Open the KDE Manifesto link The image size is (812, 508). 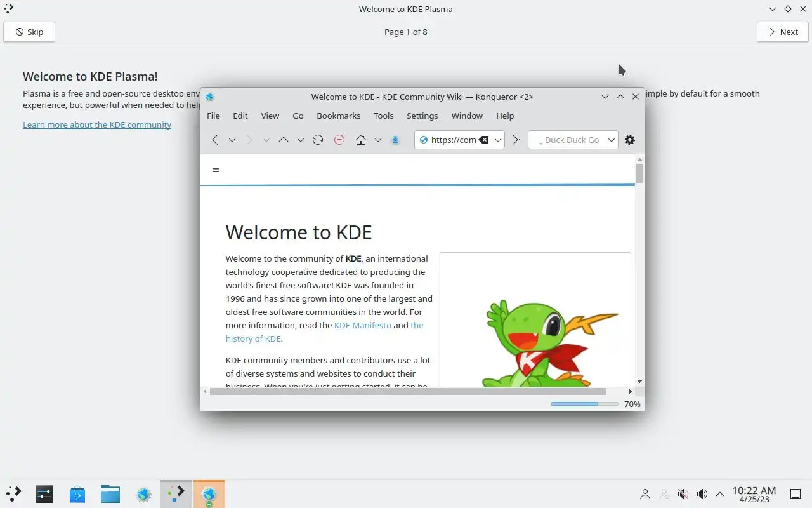click(x=363, y=325)
